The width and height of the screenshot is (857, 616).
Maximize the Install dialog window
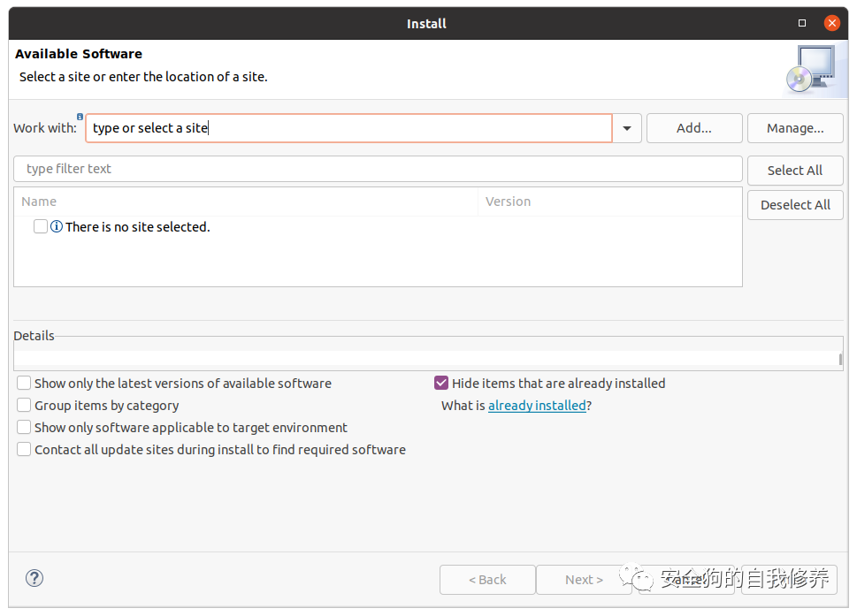[x=802, y=23]
